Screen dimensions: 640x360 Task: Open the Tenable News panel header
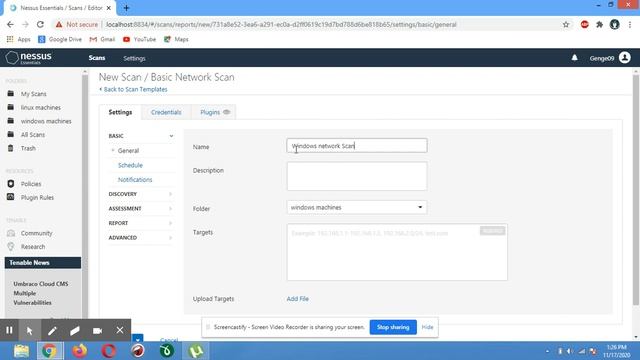click(x=43, y=262)
